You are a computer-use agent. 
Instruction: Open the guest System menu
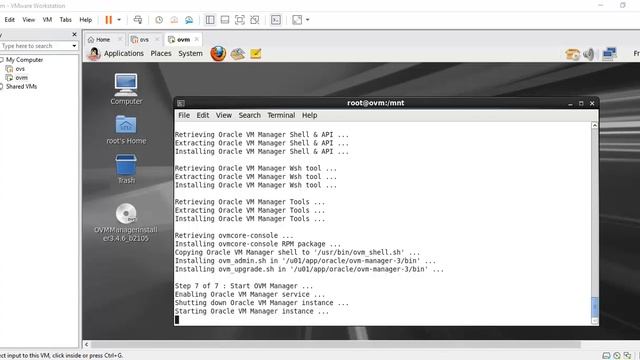[190, 53]
